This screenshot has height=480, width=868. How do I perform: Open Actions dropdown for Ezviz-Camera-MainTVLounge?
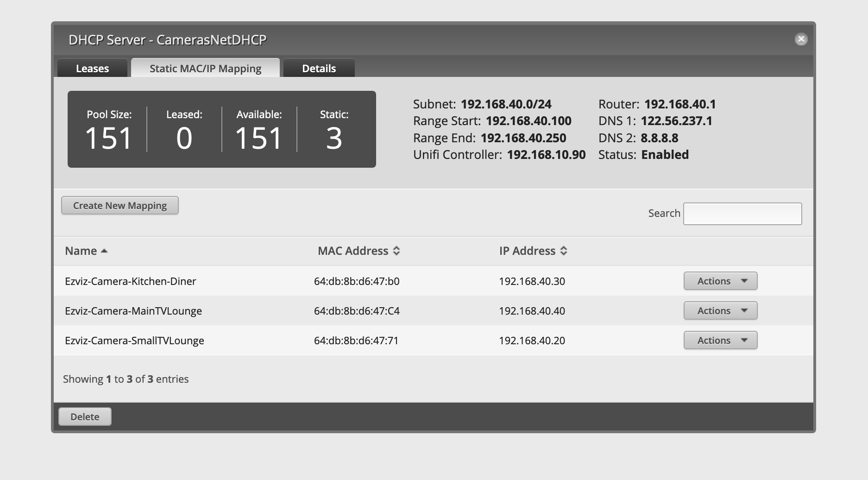point(720,310)
